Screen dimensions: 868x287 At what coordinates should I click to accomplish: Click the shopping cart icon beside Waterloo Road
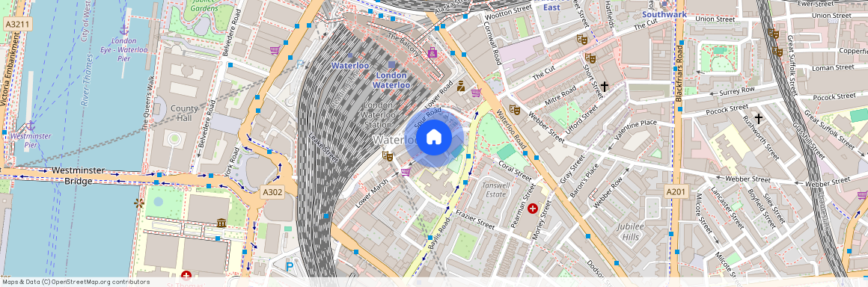pyautogui.click(x=476, y=93)
